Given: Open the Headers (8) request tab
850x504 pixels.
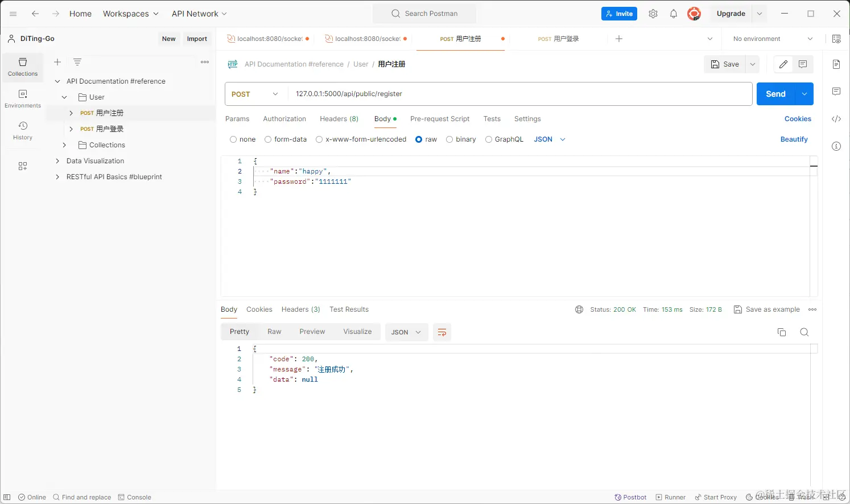Looking at the screenshot, I should tap(339, 119).
